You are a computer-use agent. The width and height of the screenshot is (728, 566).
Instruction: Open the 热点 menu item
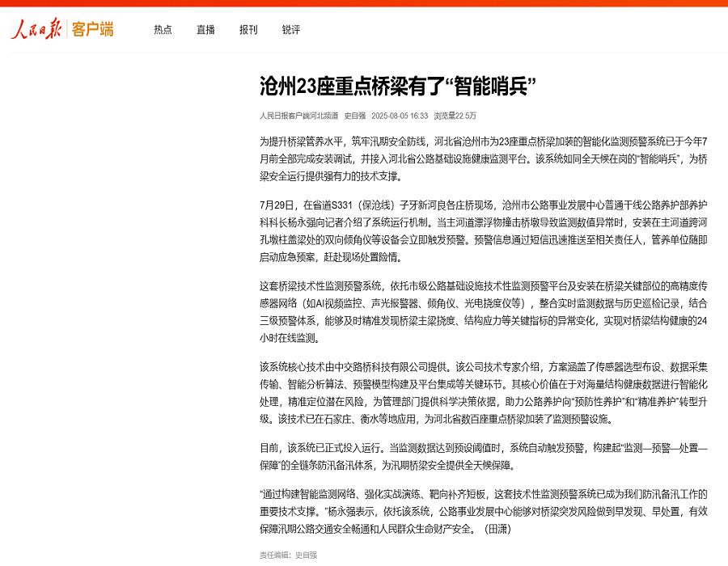pos(163,30)
